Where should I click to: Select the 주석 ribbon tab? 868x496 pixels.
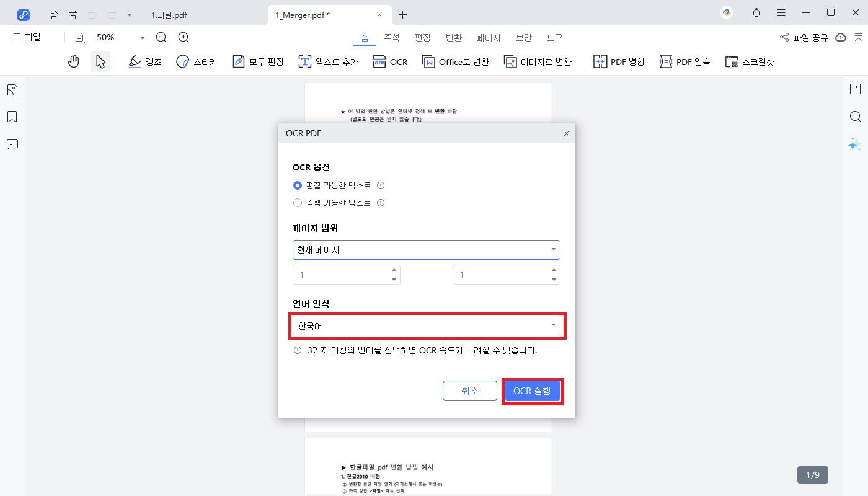[x=391, y=37]
